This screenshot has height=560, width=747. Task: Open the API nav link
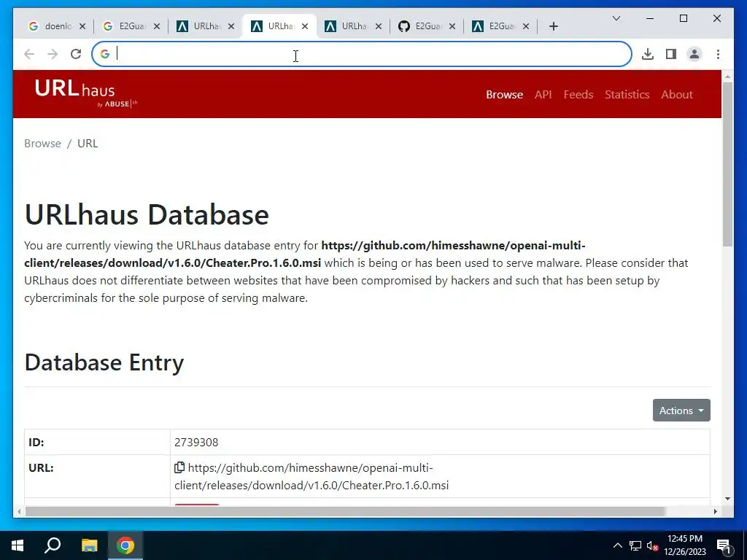(x=543, y=94)
